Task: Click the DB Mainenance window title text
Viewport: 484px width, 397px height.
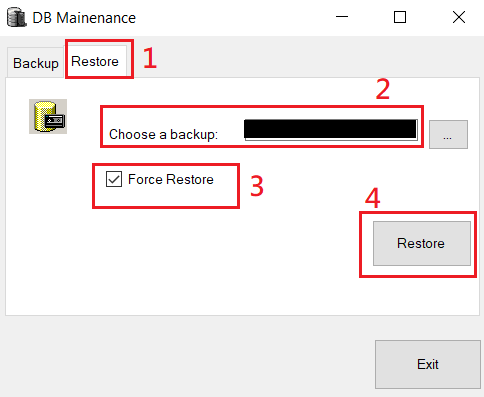Action: tap(84, 18)
